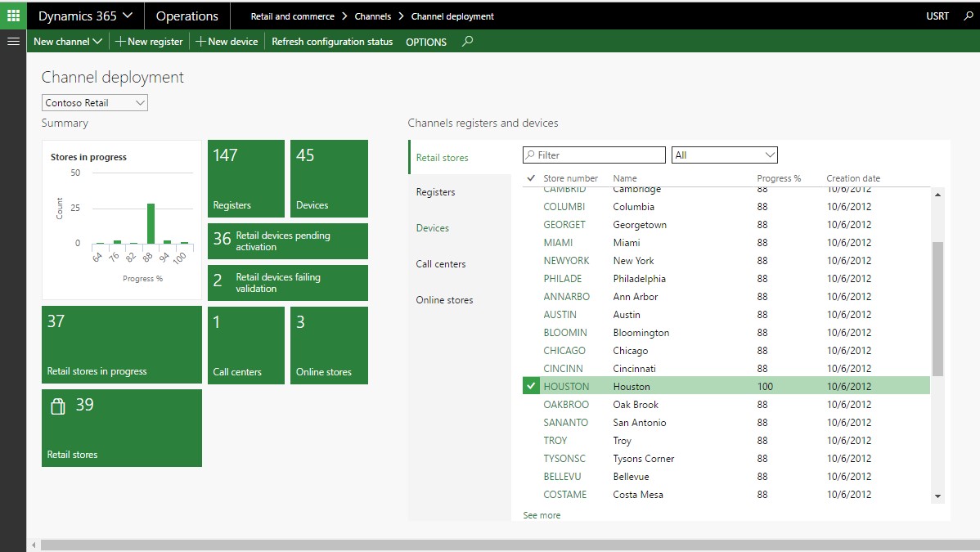This screenshot has height=552, width=980.
Task: Open the 37 Retail stores in progress tile
Action: [x=122, y=344]
